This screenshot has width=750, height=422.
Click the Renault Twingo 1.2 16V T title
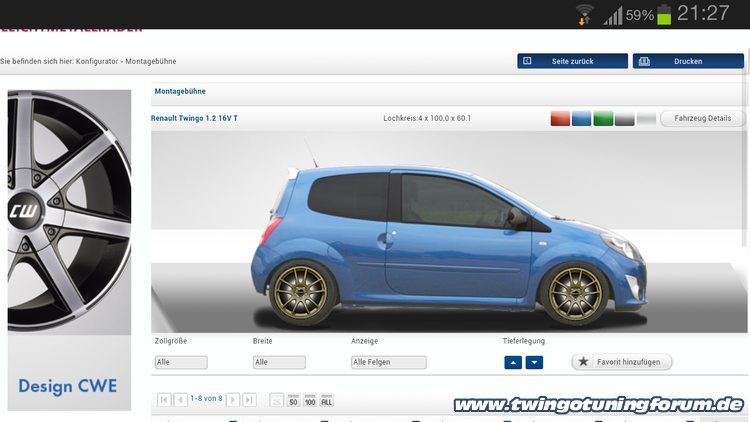[194, 118]
